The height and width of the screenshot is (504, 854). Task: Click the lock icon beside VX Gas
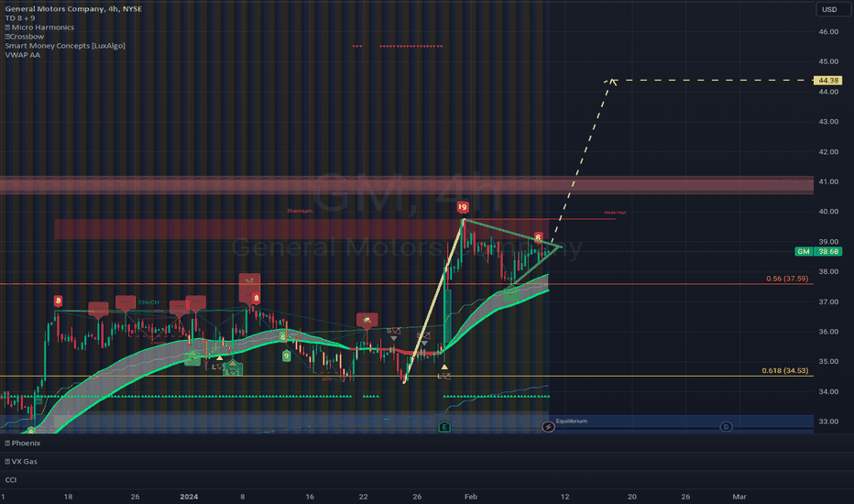[x=7, y=462]
